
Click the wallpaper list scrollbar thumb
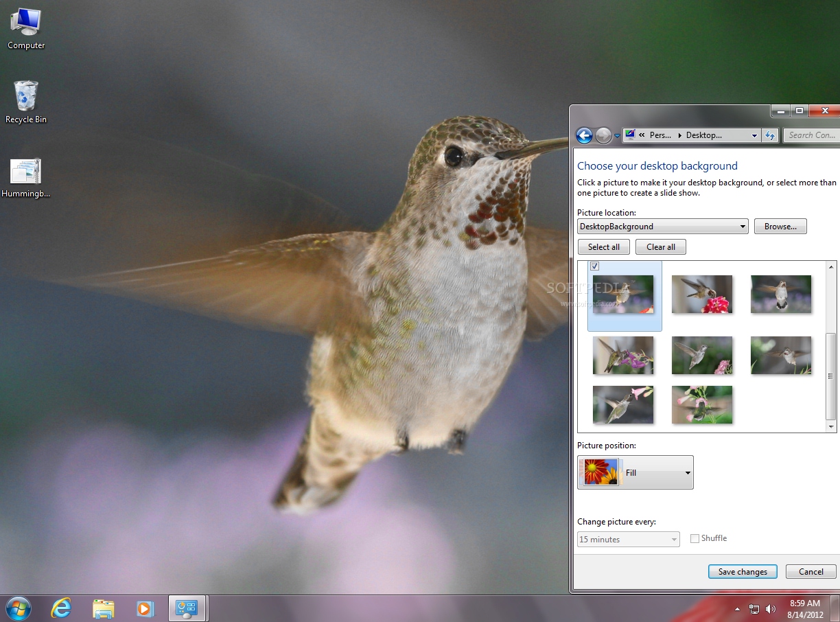(831, 376)
